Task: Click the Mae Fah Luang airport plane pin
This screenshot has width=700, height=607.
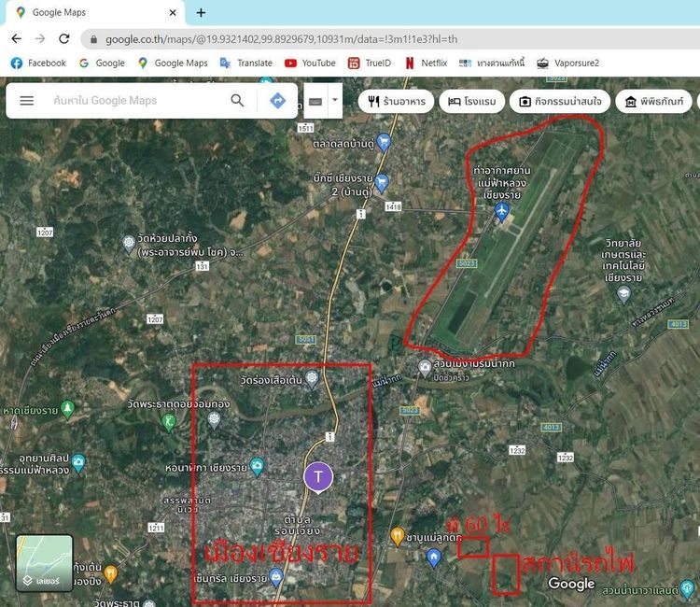Action: pyautogui.click(x=502, y=212)
